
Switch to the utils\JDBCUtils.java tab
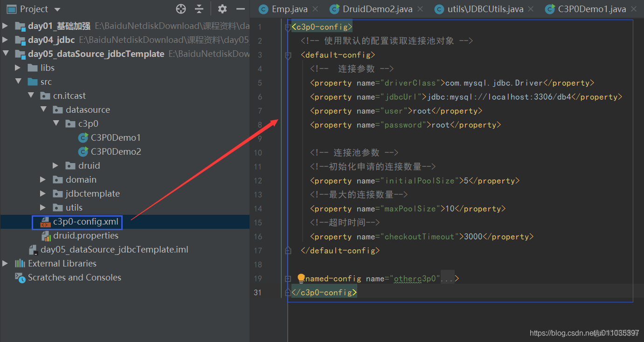point(485,9)
